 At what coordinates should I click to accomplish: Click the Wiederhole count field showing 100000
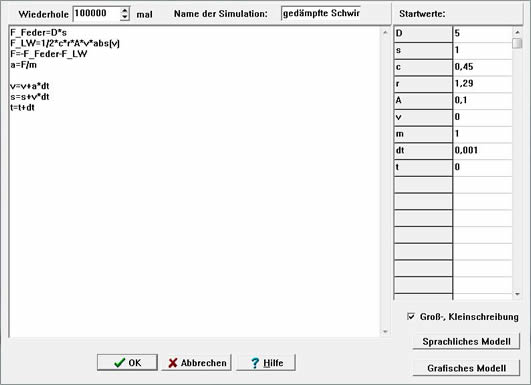click(97, 14)
